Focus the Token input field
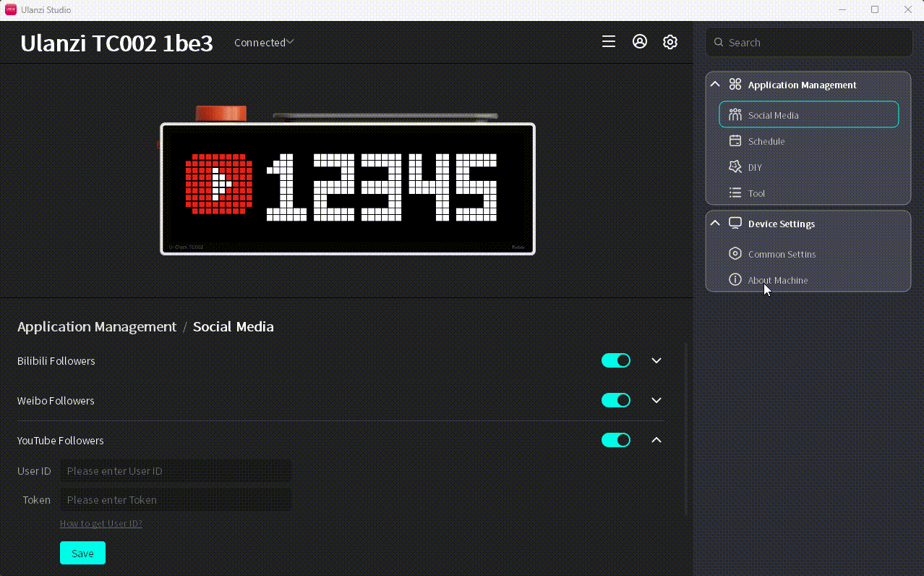924x576 pixels. tap(176, 499)
